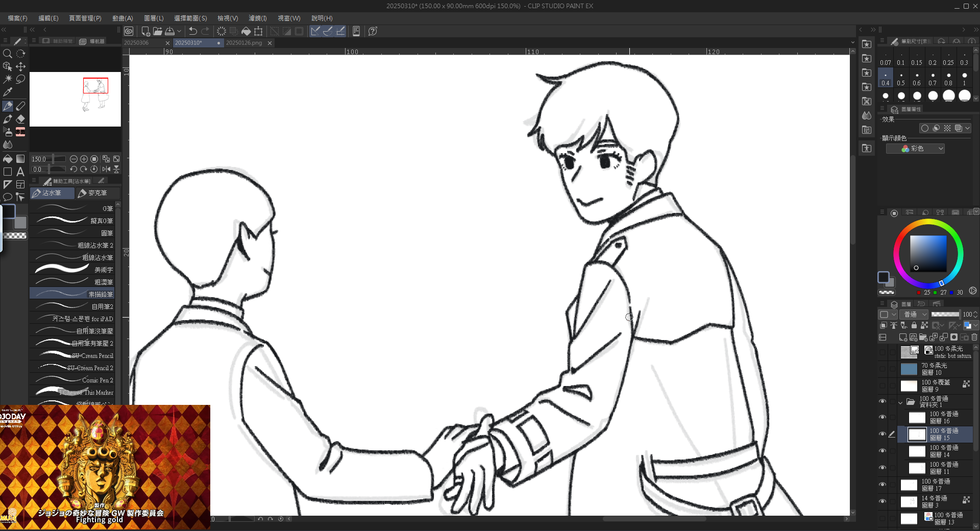Image resolution: width=980 pixels, height=531 pixels.
Task: Select the Lasso selection tool
Action: 20,79
